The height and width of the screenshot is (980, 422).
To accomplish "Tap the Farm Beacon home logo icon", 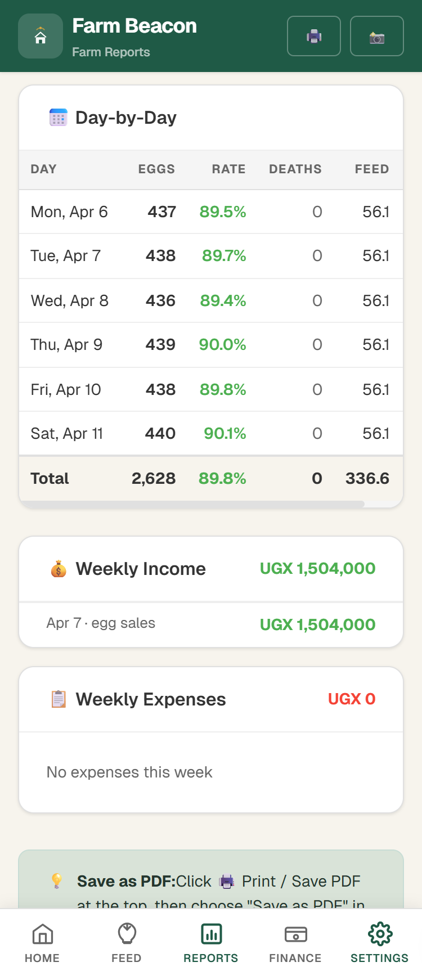I will 41,36.
